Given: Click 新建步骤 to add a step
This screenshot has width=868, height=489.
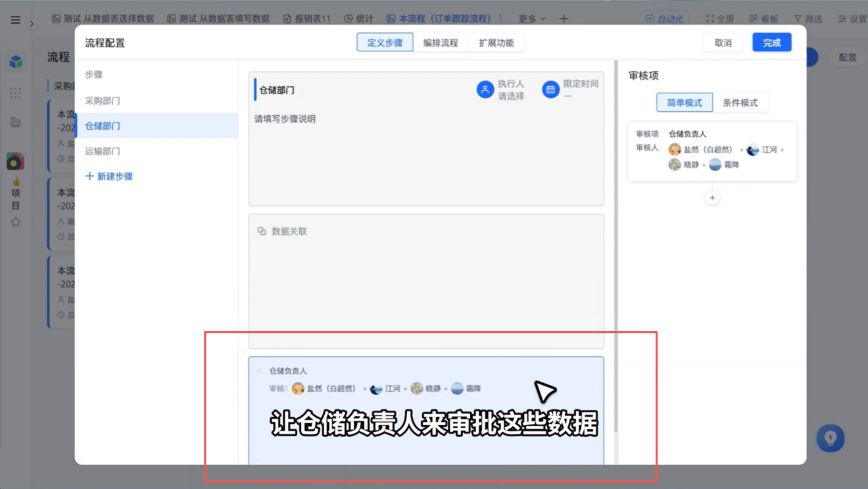Looking at the screenshot, I should 109,176.
